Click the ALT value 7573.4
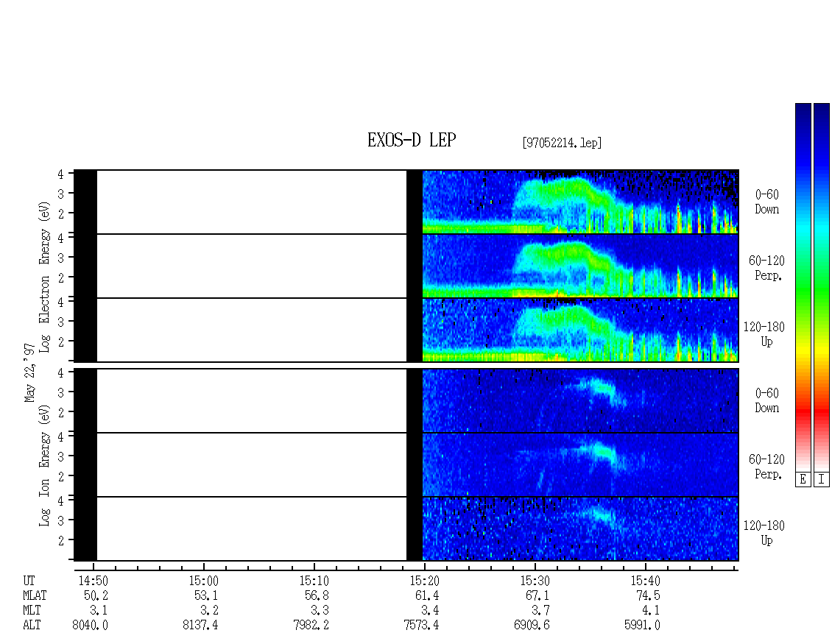The width and height of the screenshot is (832, 644). (x=421, y=626)
